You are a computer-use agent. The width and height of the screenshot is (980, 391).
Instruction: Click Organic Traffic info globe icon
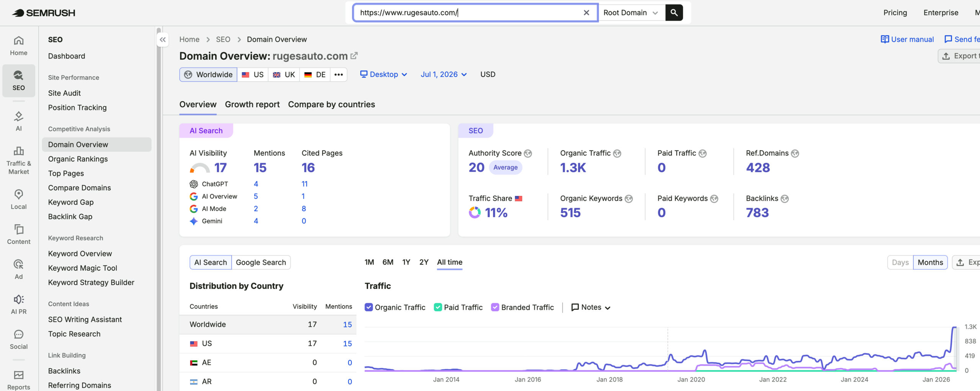tap(617, 153)
